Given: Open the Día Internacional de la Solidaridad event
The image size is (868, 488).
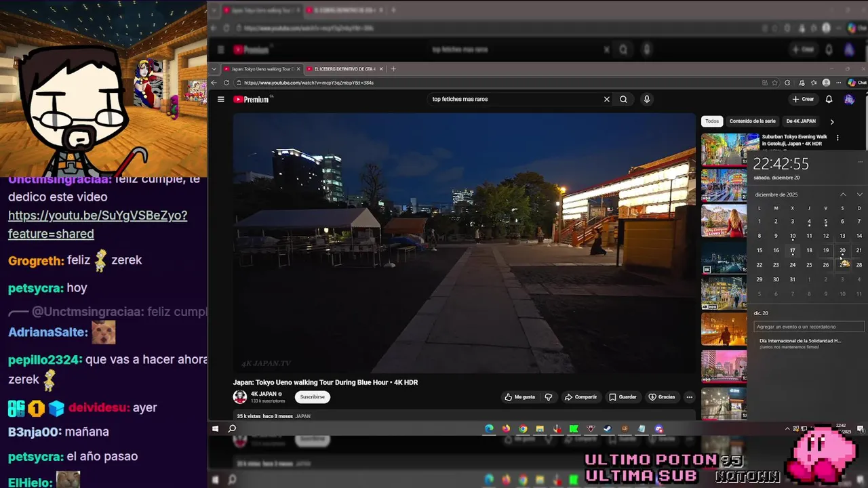Looking at the screenshot, I should point(800,344).
